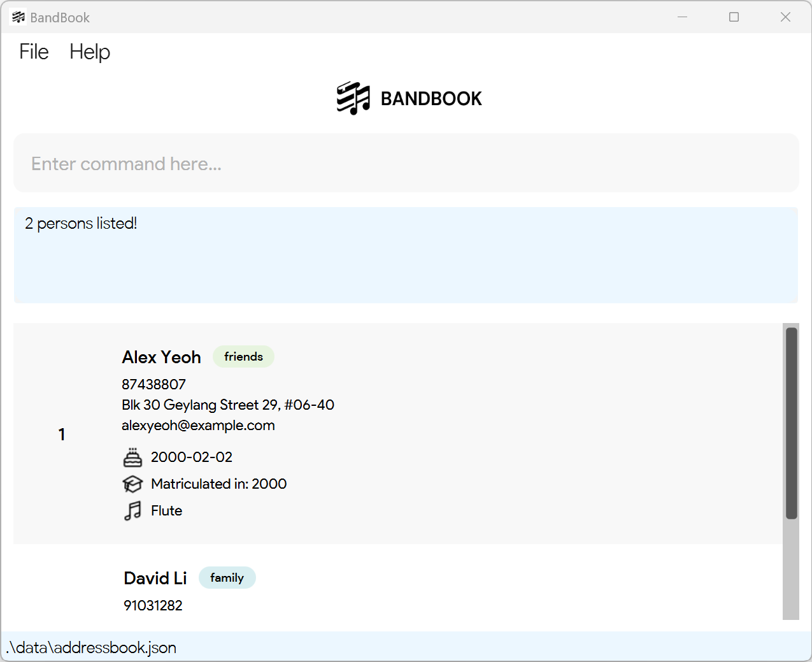Open the File menu
Image resolution: width=812 pixels, height=662 pixels.
34,52
